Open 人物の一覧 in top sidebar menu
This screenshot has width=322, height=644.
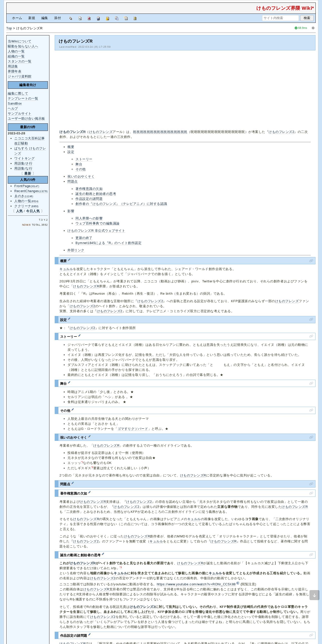[16, 51]
